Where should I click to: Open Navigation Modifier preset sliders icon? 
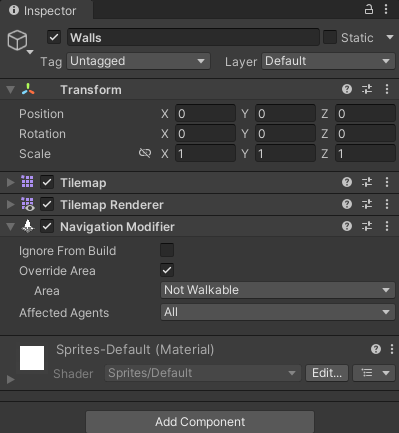pyautogui.click(x=367, y=226)
